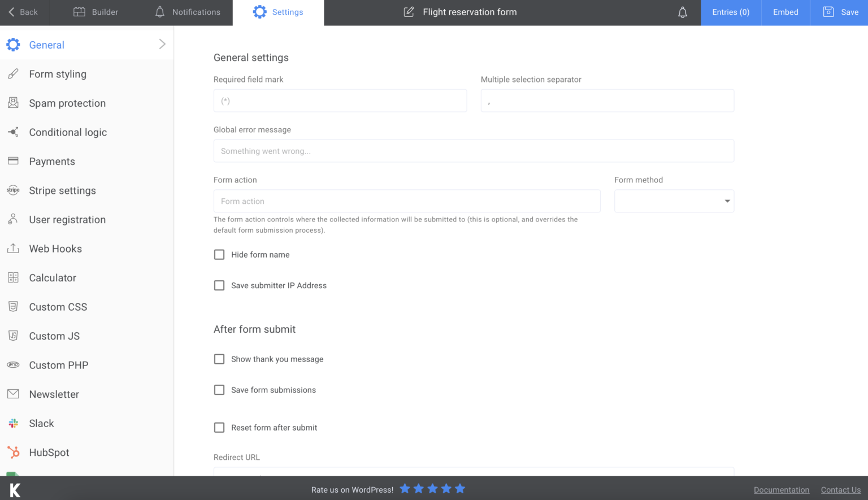Open the Spam protection settings icon
Viewport: 868px width, 500px height.
pyautogui.click(x=13, y=103)
